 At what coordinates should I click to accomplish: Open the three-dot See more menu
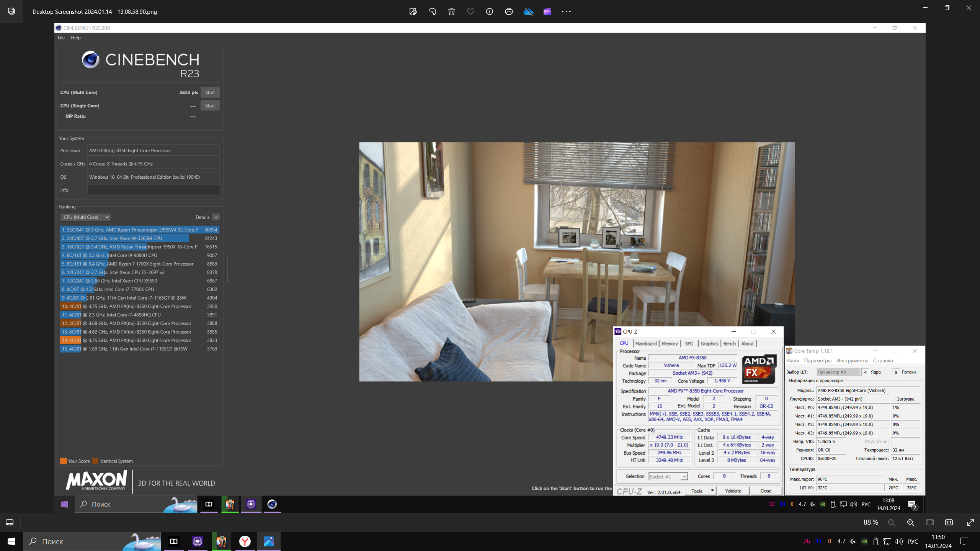(x=566, y=11)
